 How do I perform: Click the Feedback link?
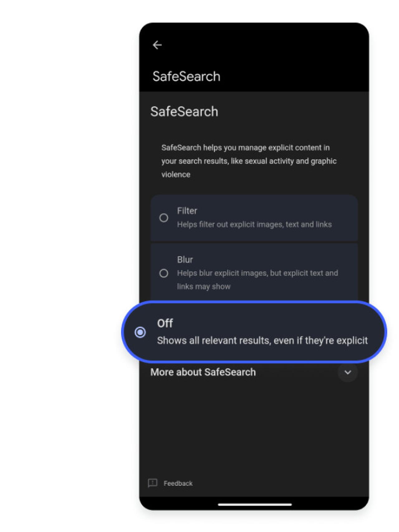point(178,483)
